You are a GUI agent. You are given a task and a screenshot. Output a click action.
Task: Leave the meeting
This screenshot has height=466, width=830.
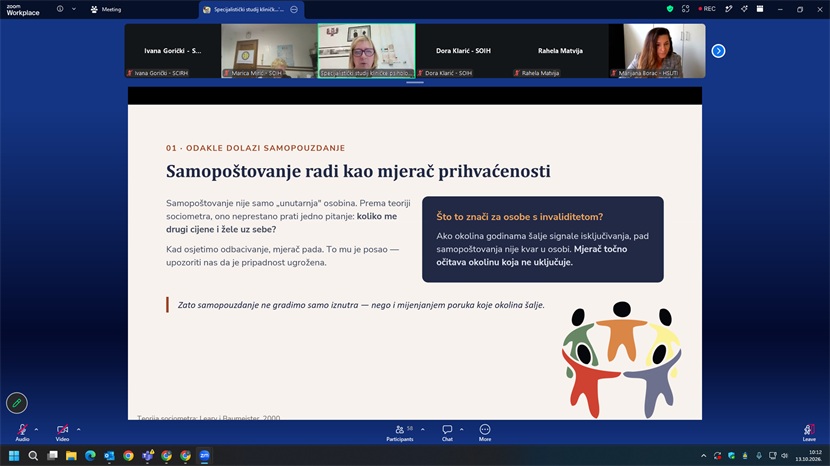809,432
